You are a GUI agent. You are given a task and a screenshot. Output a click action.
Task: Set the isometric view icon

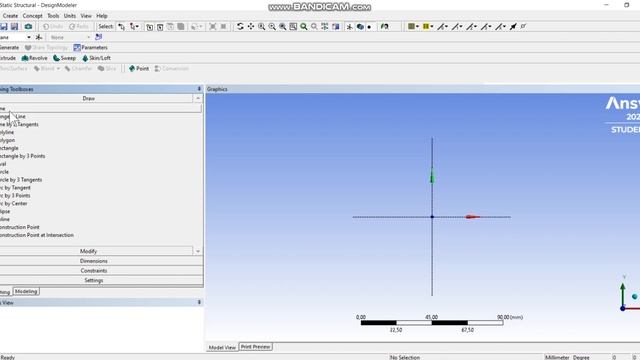pos(325,27)
